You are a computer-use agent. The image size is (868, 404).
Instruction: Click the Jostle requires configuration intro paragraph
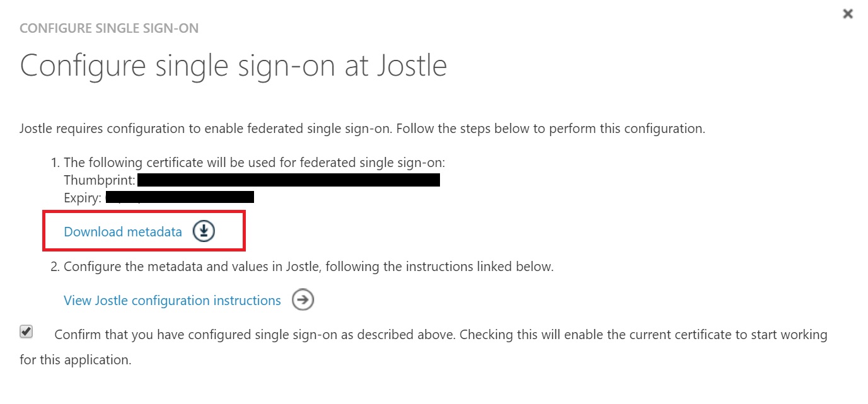click(x=362, y=129)
